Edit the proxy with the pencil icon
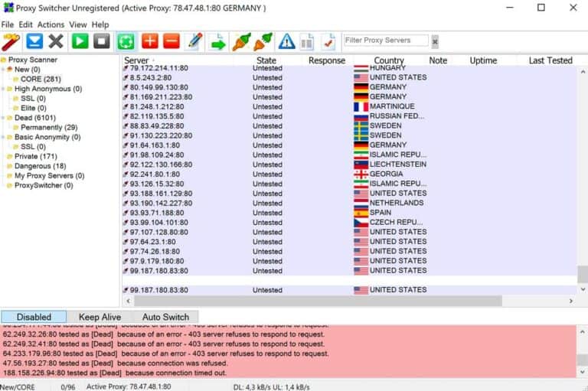The width and height of the screenshot is (588, 391). [195, 41]
